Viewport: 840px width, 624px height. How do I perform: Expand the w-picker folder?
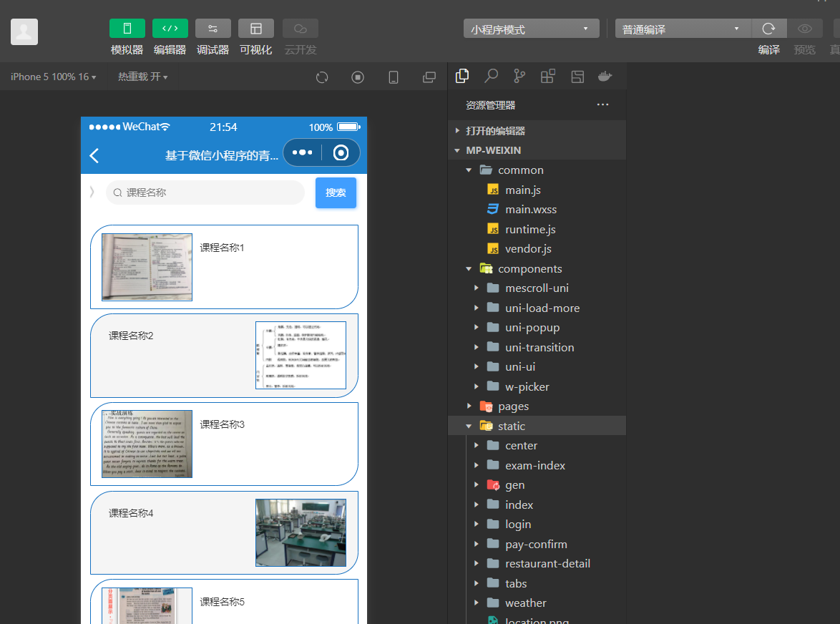[x=537, y=386]
